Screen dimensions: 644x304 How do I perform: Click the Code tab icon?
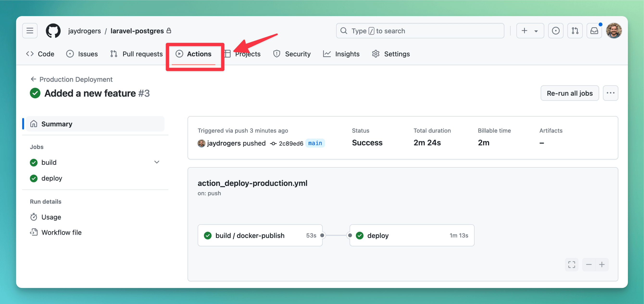pyautogui.click(x=31, y=54)
